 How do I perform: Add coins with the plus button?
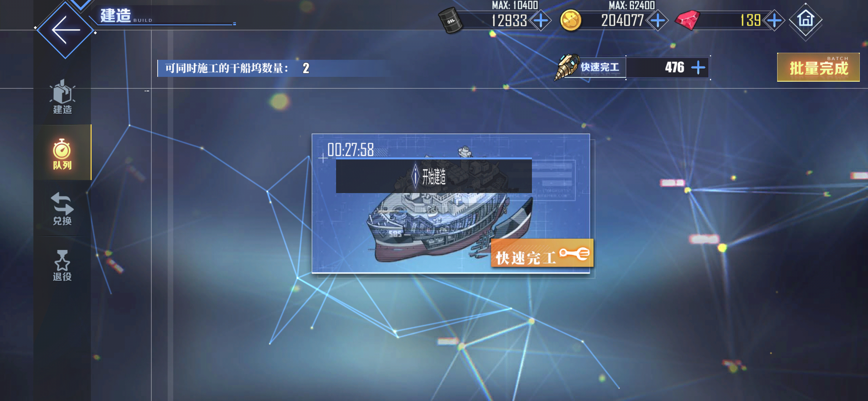coord(658,20)
